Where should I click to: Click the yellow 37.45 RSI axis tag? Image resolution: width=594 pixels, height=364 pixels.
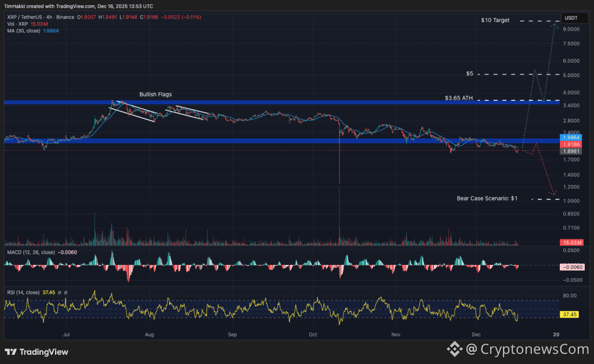pyautogui.click(x=570, y=314)
